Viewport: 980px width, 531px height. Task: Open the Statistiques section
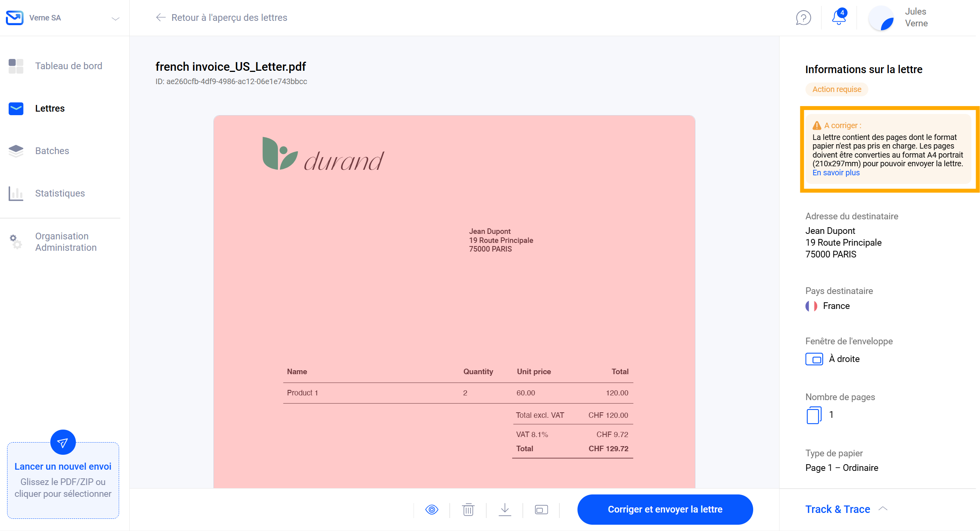pos(60,193)
